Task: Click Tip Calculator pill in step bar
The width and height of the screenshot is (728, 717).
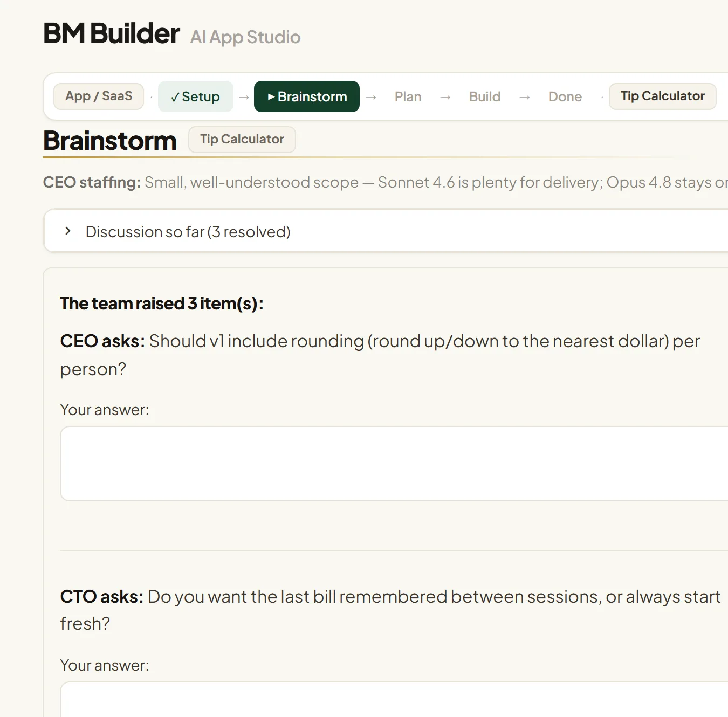Action: 663,96
